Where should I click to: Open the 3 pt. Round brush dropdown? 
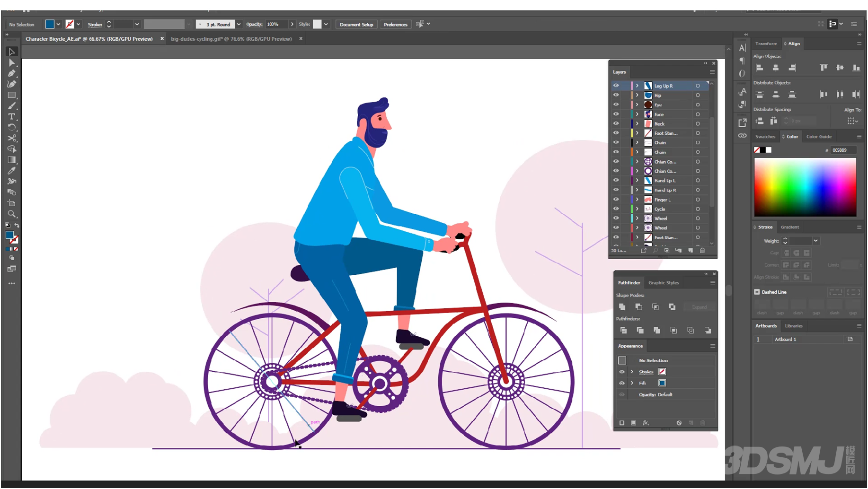click(239, 24)
